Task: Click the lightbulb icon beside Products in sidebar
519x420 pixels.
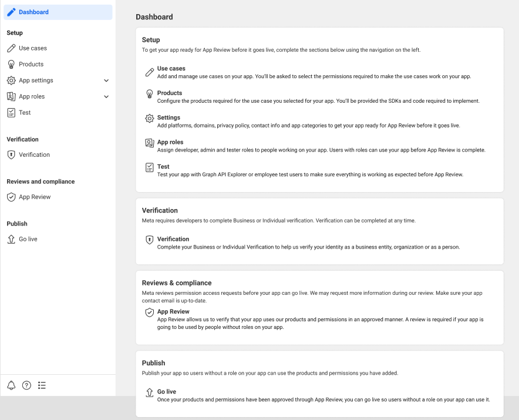Action: (11, 64)
